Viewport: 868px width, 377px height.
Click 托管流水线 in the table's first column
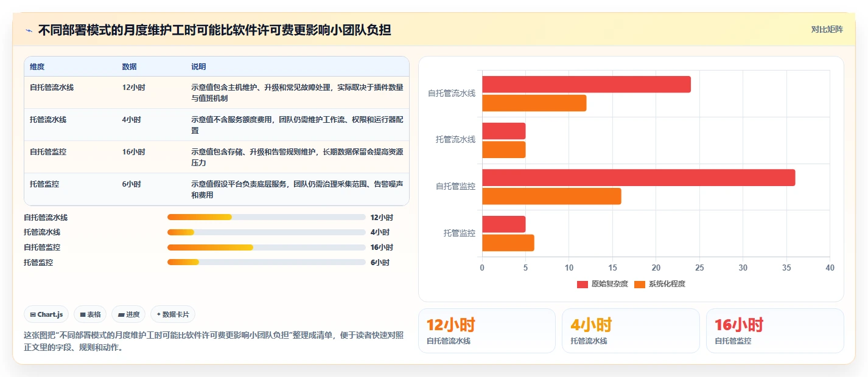pos(48,119)
